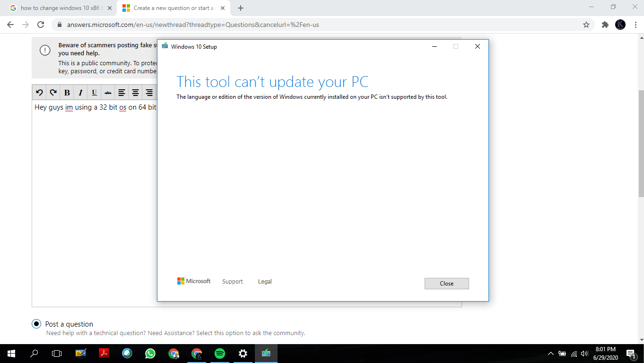Viewport: 644px width, 363px height.
Task: Select the Windows 10 Setup taskbar icon
Action: (266, 353)
